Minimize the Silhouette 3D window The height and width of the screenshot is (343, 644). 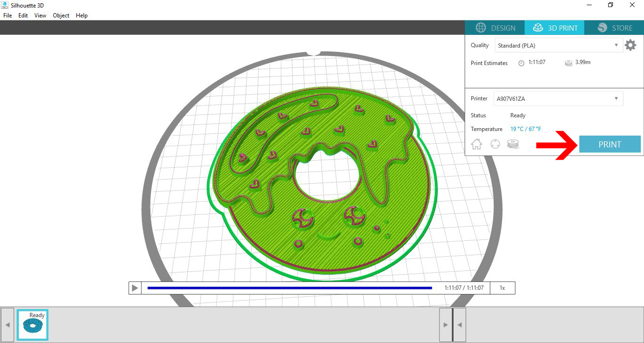point(590,5)
